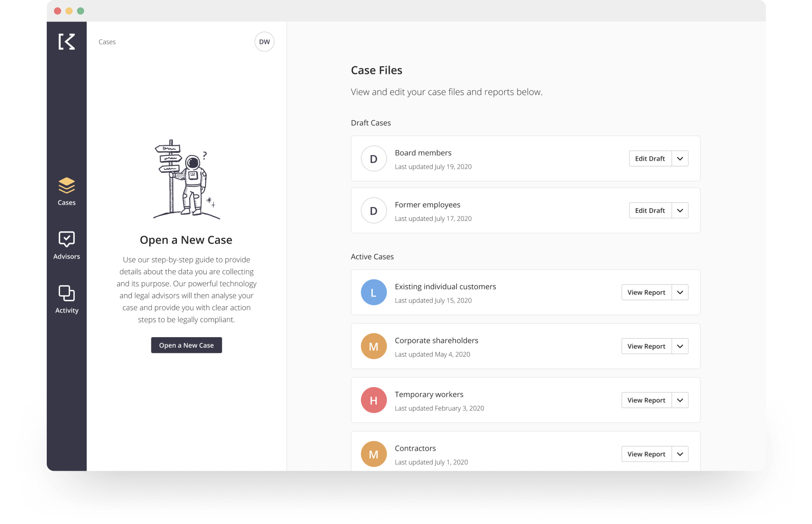Open the chevron beside Former employees Edit Draft

(x=680, y=210)
